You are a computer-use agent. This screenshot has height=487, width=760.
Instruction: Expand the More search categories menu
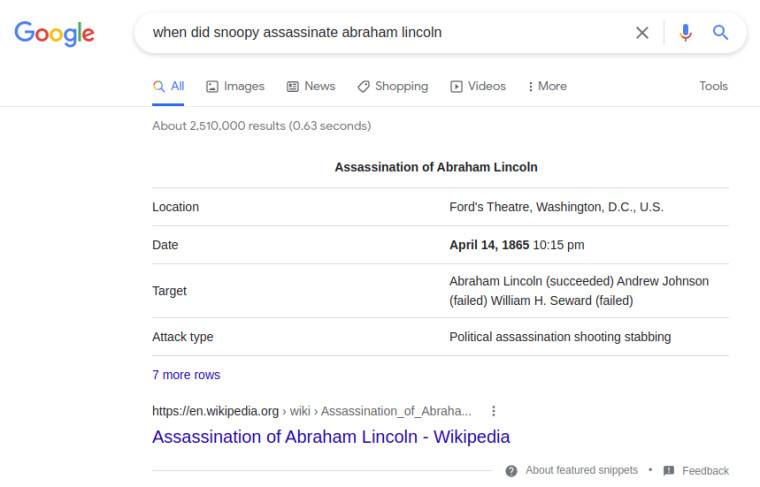coord(547,86)
